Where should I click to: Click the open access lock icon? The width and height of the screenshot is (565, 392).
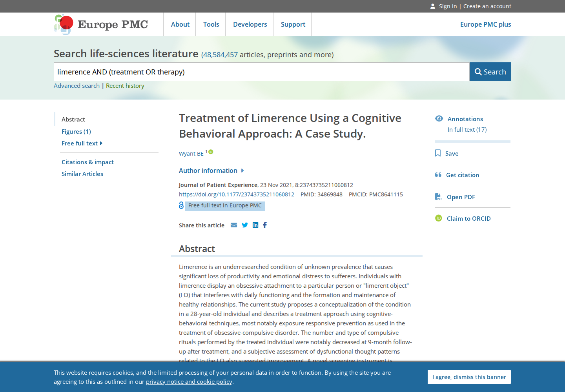pyautogui.click(x=181, y=205)
